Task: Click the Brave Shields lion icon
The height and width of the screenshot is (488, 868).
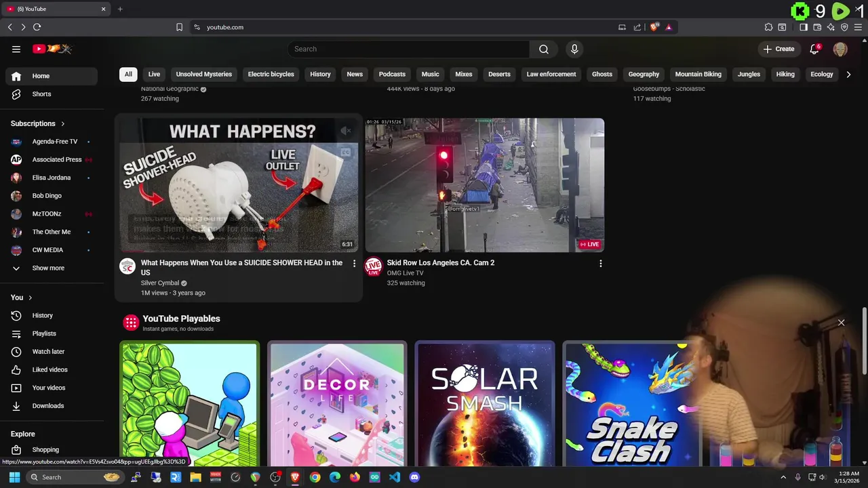Action: click(x=654, y=27)
